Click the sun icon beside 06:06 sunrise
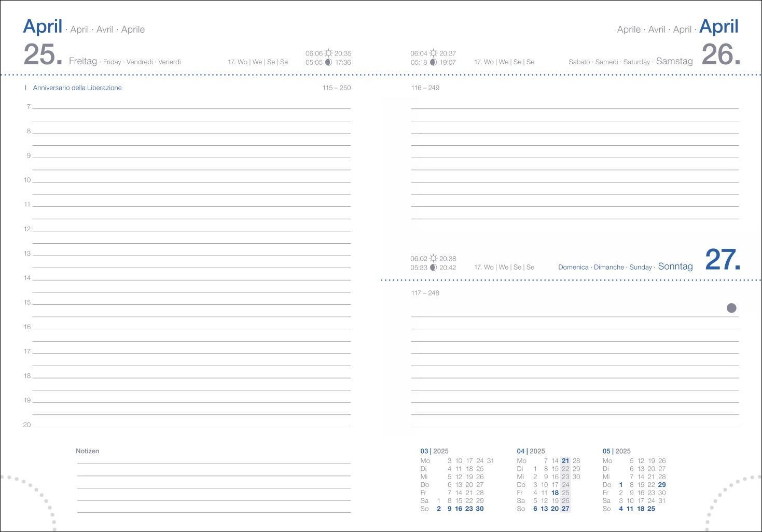Image resolution: width=762 pixels, height=532 pixels. [328, 53]
